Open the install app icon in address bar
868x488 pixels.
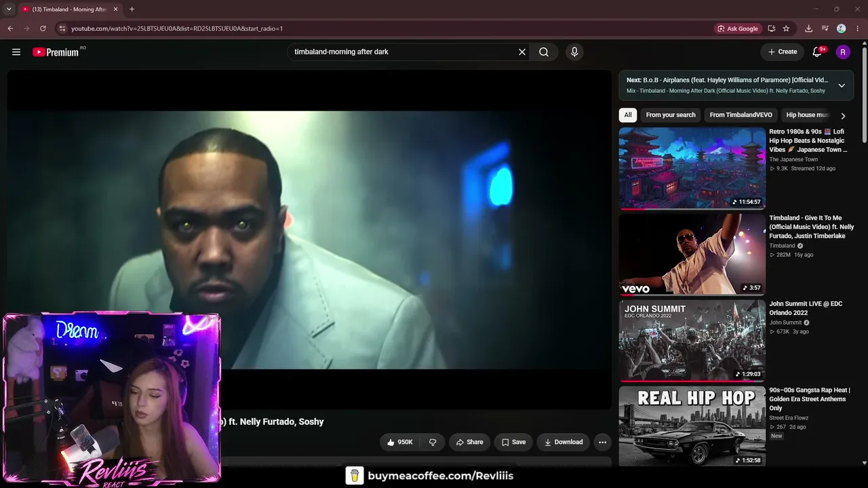(x=772, y=28)
